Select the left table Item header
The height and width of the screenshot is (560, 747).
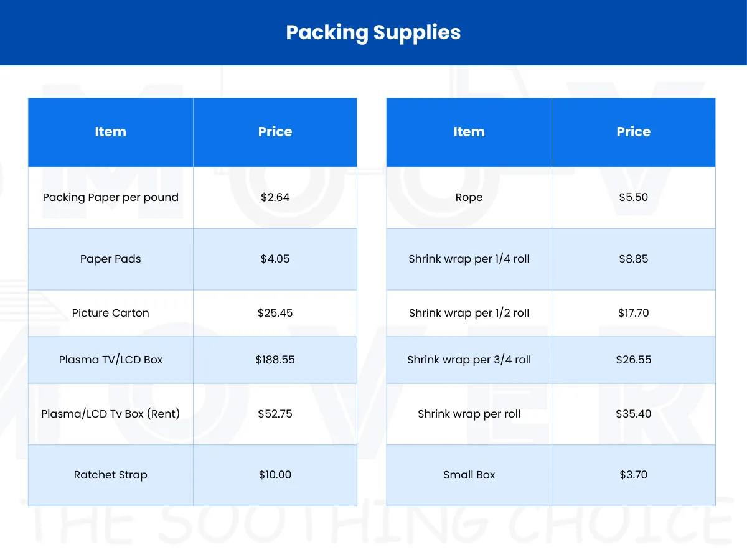111,132
